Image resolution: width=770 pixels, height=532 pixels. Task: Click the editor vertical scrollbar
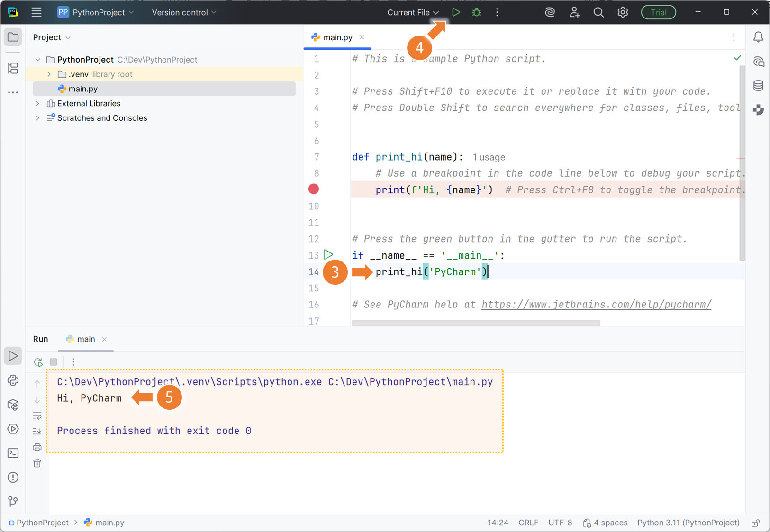click(x=742, y=163)
